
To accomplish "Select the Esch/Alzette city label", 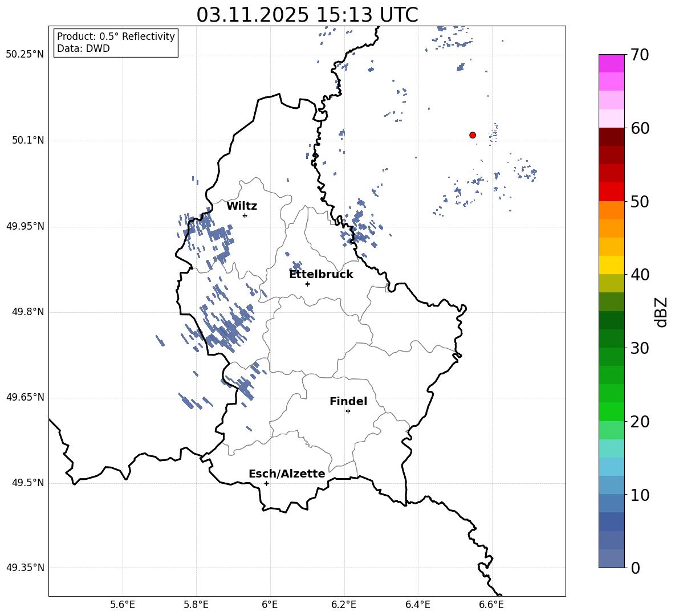I will pos(287,474).
